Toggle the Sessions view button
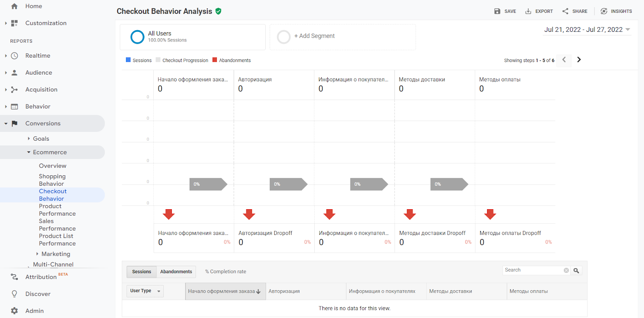The width and height of the screenshot is (644, 318). point(142,272)
